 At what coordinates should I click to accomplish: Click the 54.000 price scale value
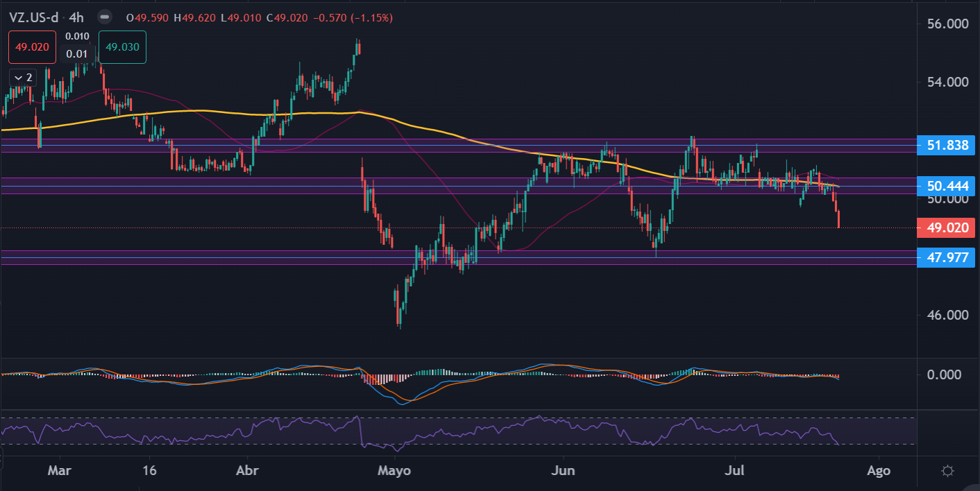(x=947, y=83)
